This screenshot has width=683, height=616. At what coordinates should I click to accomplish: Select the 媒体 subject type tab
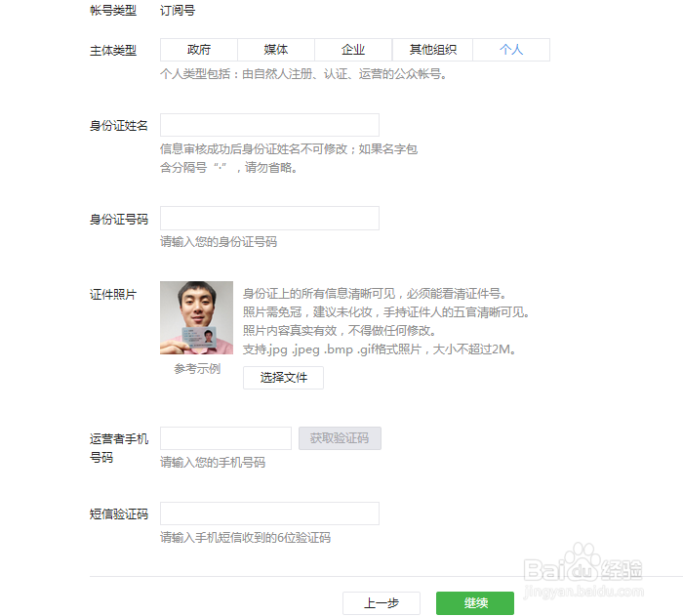click(276, 50)
